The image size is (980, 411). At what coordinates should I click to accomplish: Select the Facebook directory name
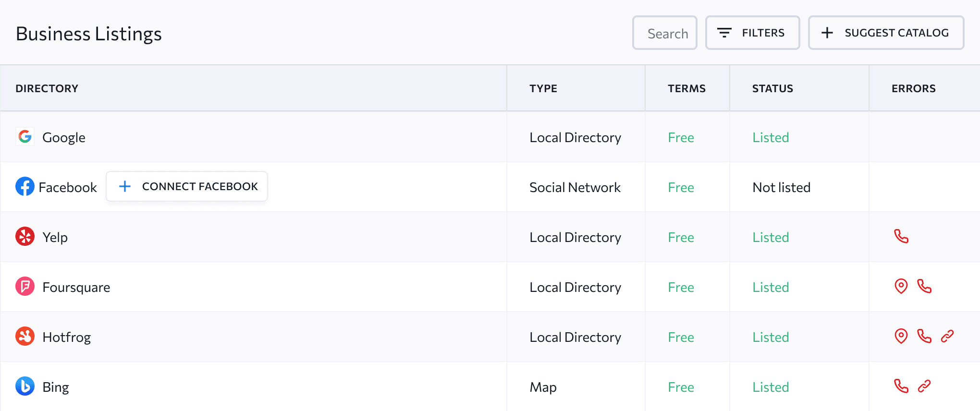click(68, 187)
